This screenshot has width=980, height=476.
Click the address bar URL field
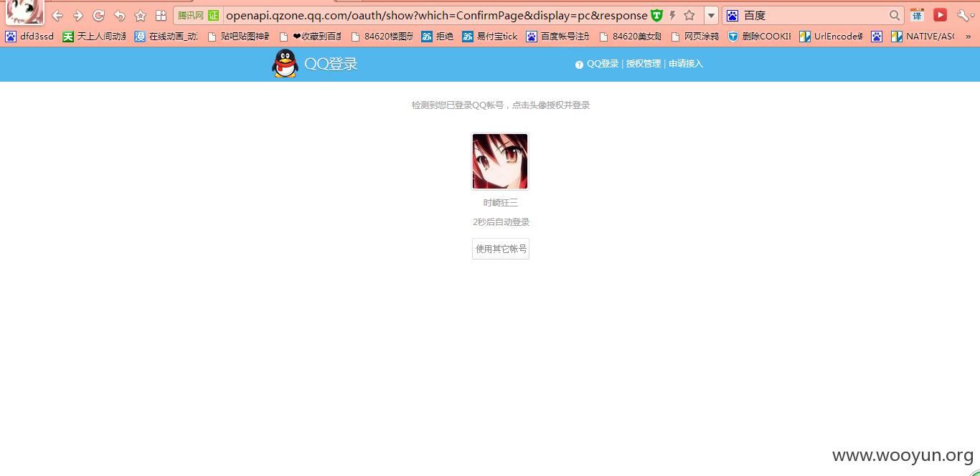436,16
